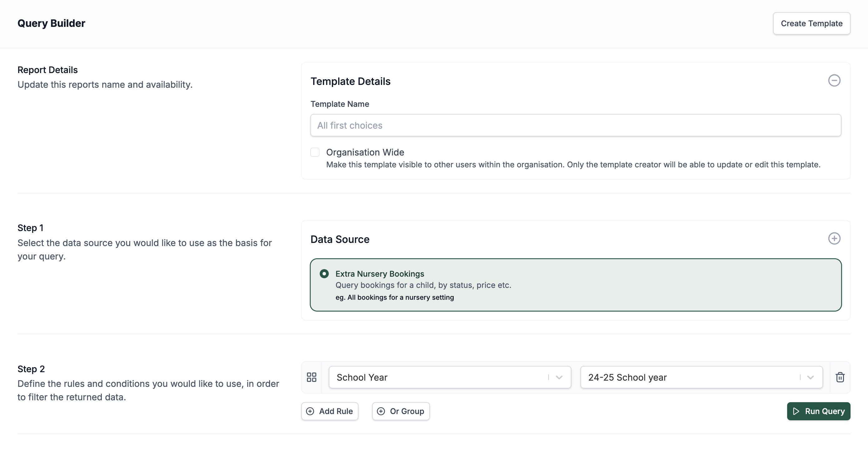Click 'eg. All bookings for a nursery setting'

click(395, 297)
